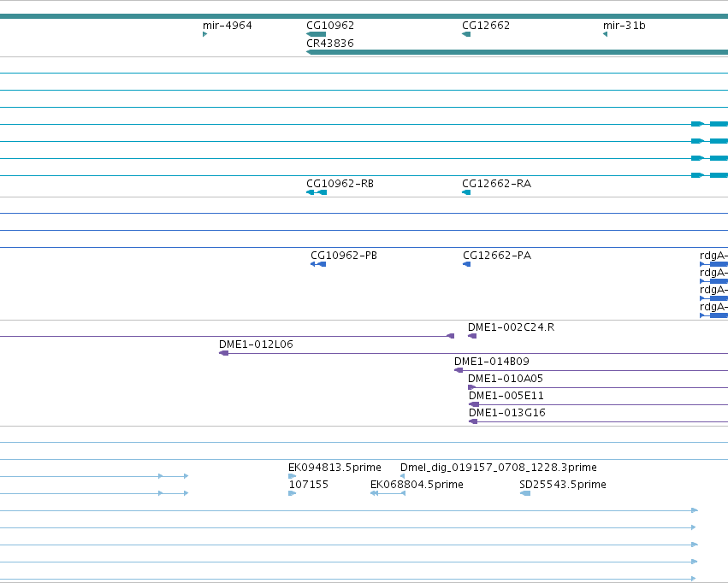Click the SD25543.5prime EST label
The image size is (728, 583).
[x=563, y=485]
